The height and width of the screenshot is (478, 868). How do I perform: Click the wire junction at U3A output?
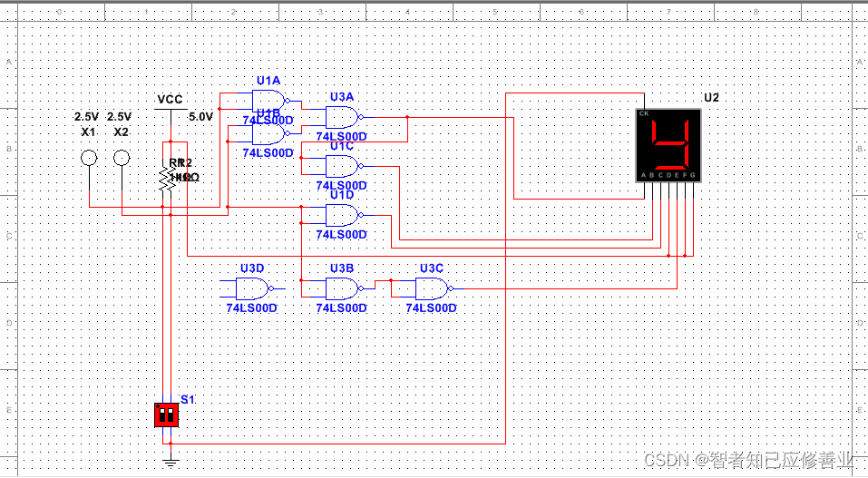407,117
